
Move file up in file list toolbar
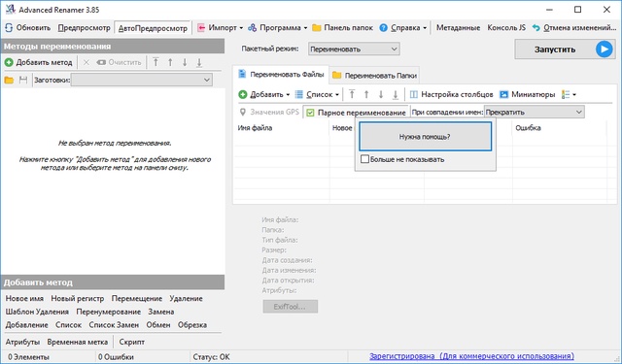coord(366,94)
